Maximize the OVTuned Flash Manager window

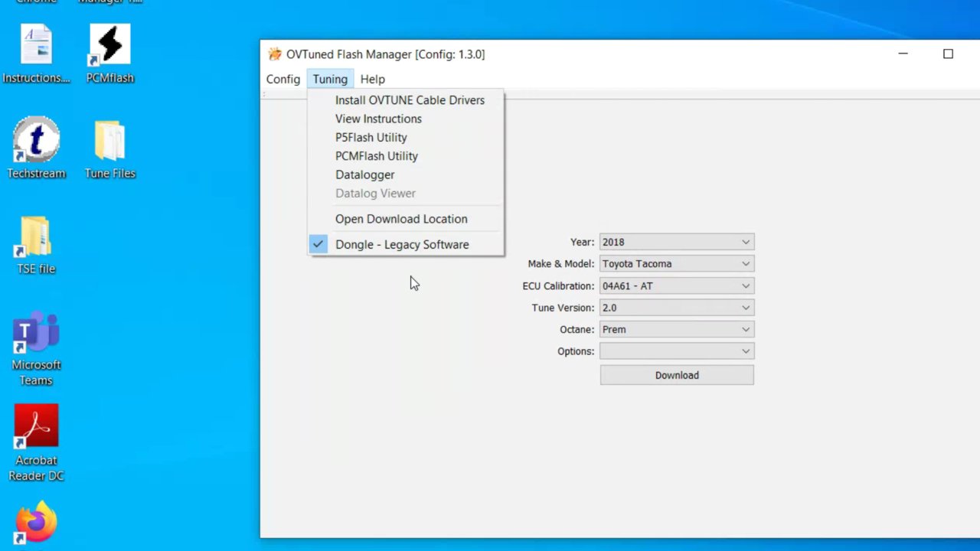(x=948, y=54)
